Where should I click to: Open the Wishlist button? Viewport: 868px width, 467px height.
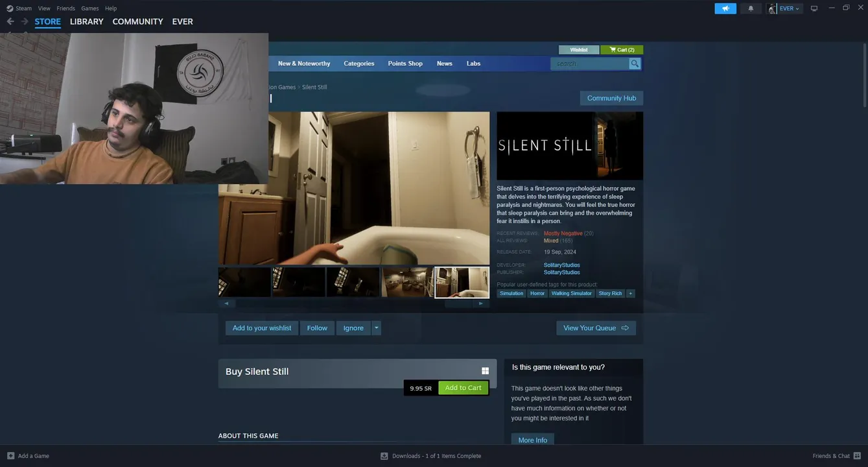579,50
